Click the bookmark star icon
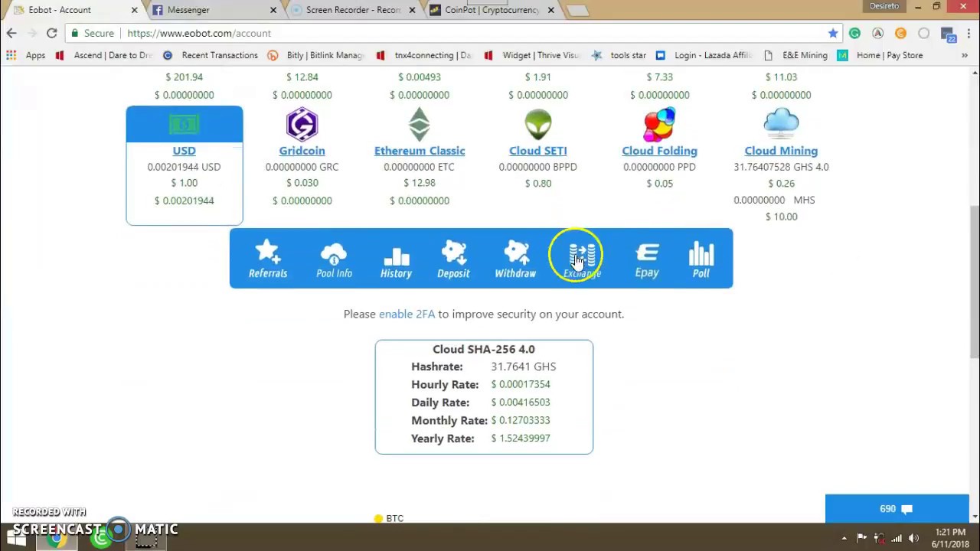 pyautogui.click(x=832, y=33)
